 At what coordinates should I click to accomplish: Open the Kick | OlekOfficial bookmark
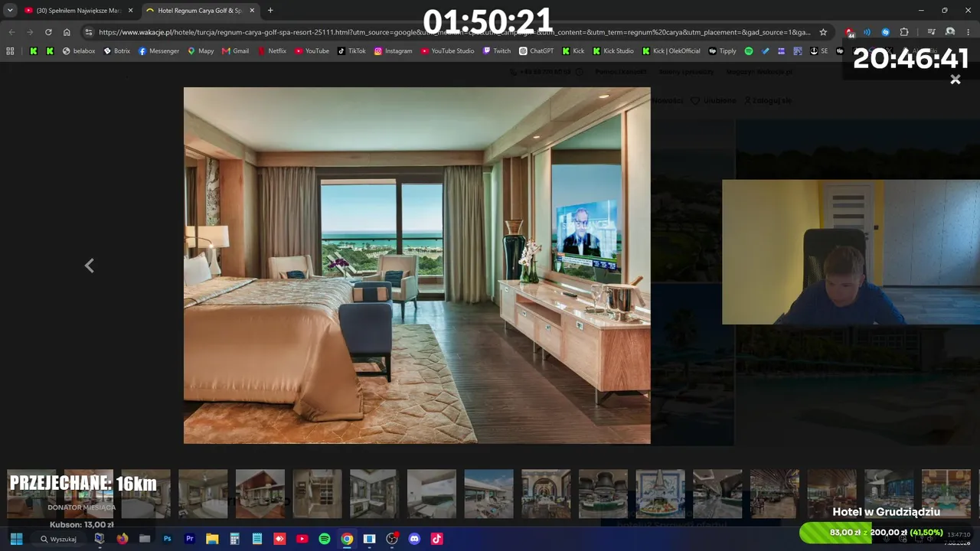pos(671,51)
